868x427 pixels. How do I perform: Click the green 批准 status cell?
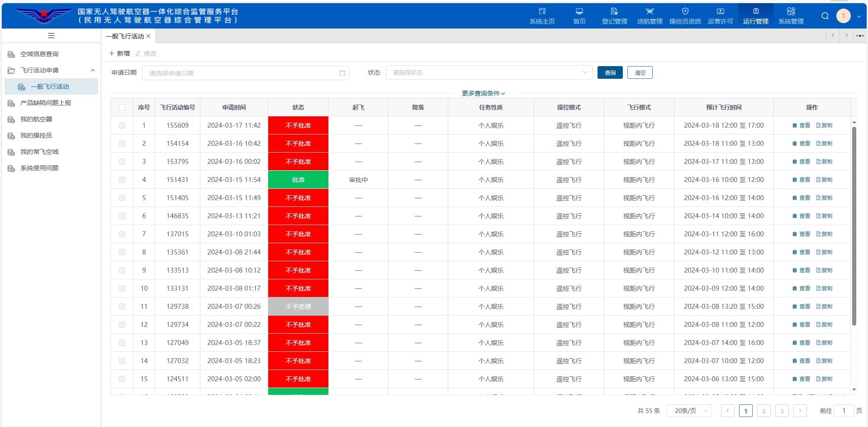pos(298,180)
